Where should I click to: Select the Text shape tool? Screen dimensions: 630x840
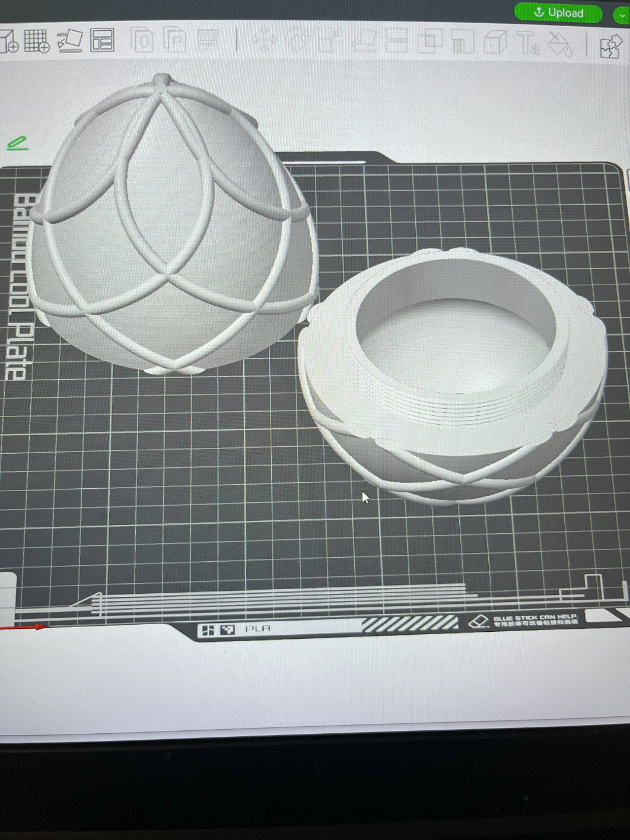[x=528, y=43]
